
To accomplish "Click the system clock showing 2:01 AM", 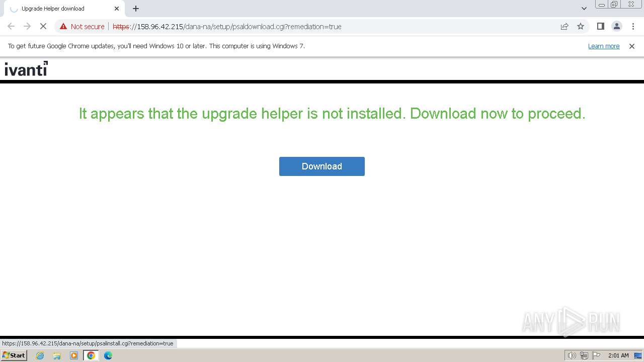I will pos(618,355).
